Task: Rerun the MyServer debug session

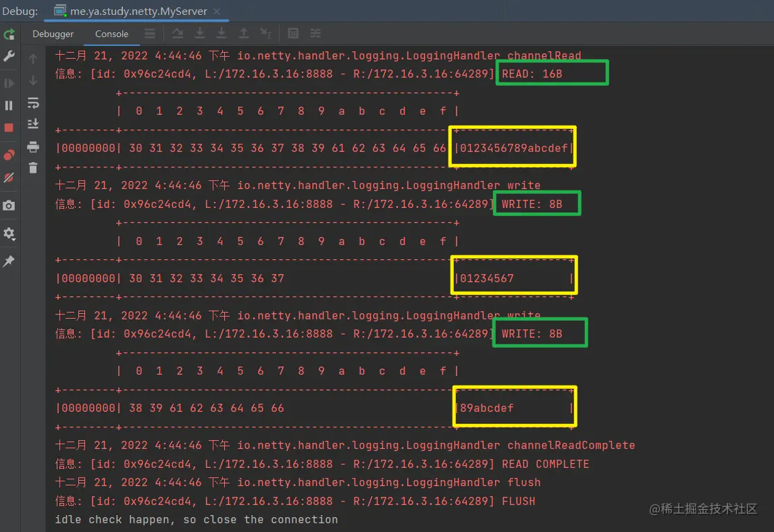Action: [x=9, y=34]
